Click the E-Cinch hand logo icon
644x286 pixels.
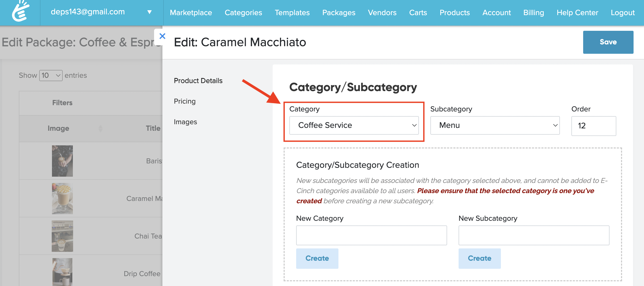click(20, 12)
